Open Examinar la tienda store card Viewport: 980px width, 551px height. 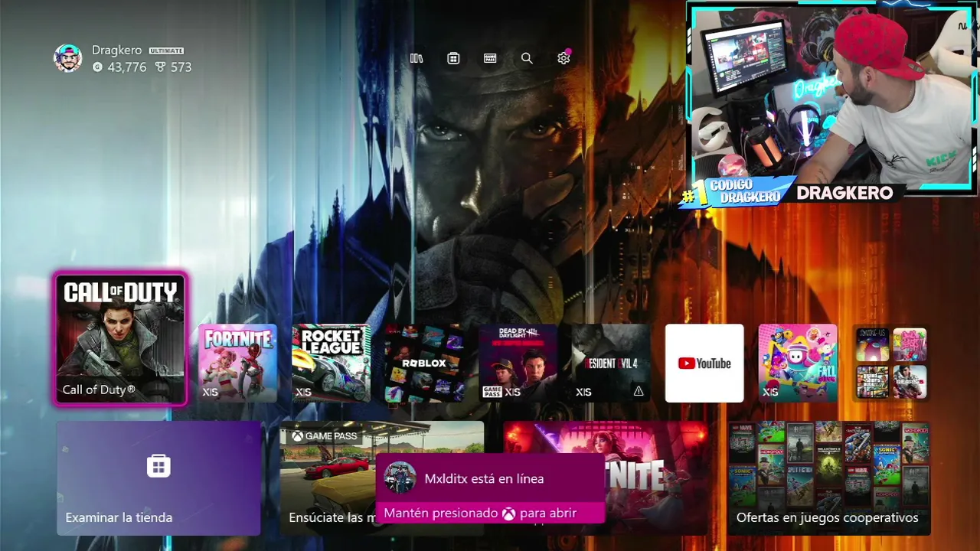point(158,478)
